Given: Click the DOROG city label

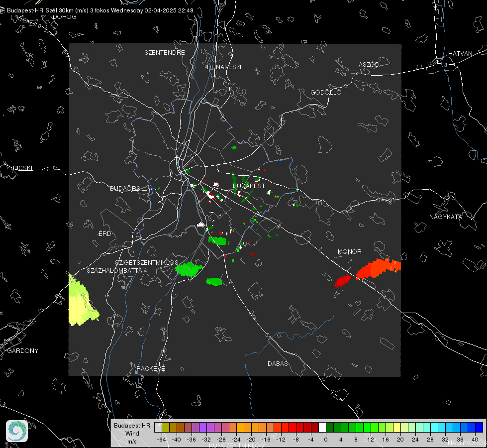Looking at the screenshot, I should point(64,17).
